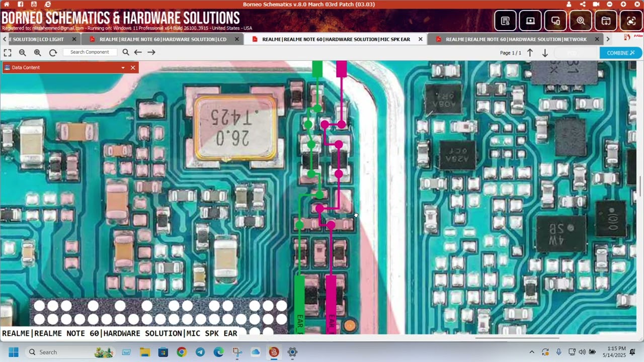Open Telegram from the taskbar
This screenshot has width=644, height=362.
(200, 352)
